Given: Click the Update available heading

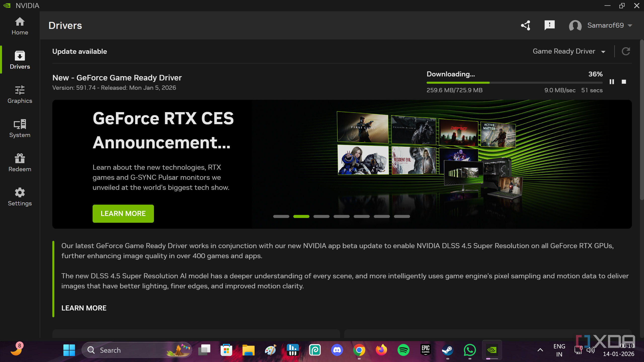Looking at the screenshot, I should point(79,52).
